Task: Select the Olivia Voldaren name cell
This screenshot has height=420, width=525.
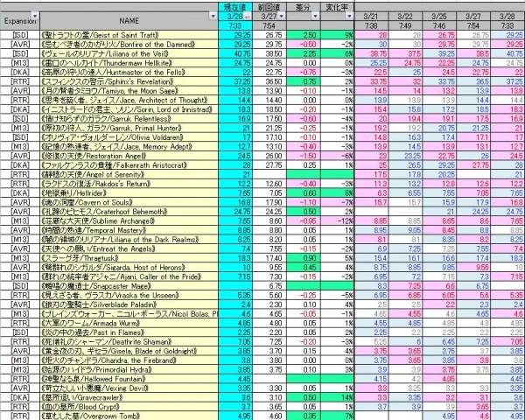Action: pyautogui.click(x=129, y=137)
